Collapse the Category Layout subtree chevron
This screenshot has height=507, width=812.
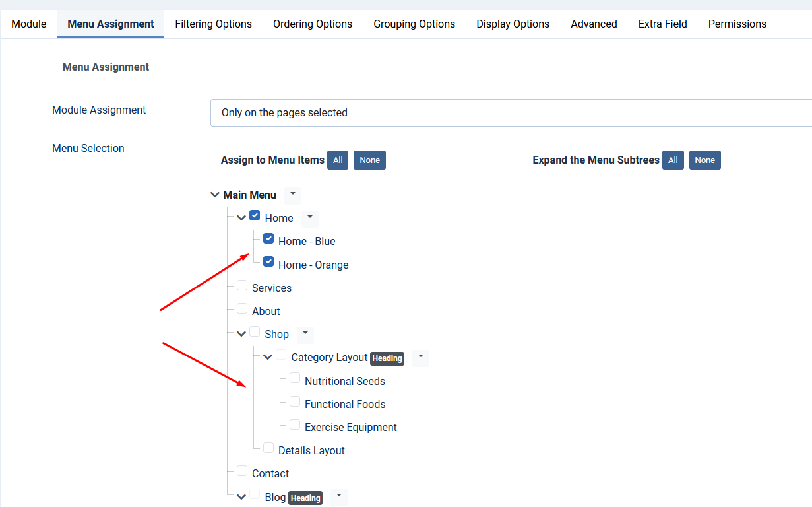pos(267,357)
